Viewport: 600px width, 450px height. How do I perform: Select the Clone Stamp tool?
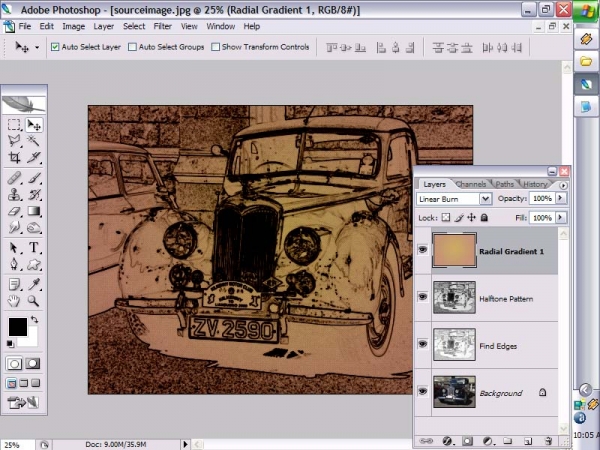coord(14,195)
